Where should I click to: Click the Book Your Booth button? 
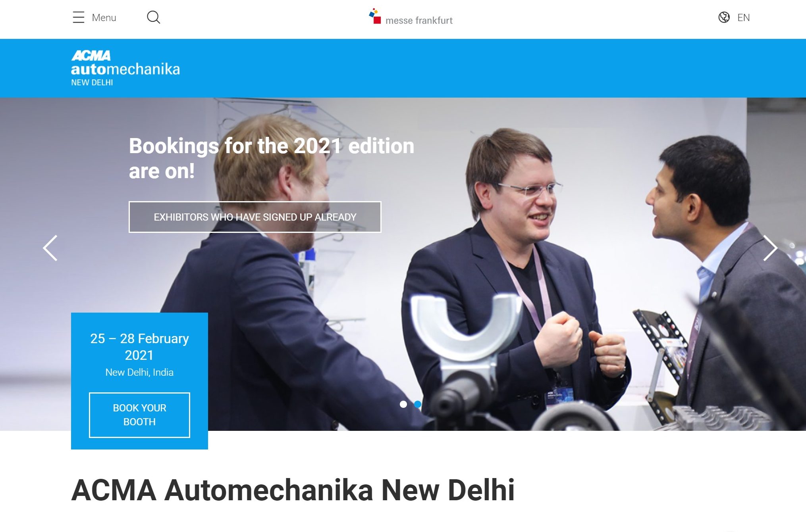click(x=139, y=415)
